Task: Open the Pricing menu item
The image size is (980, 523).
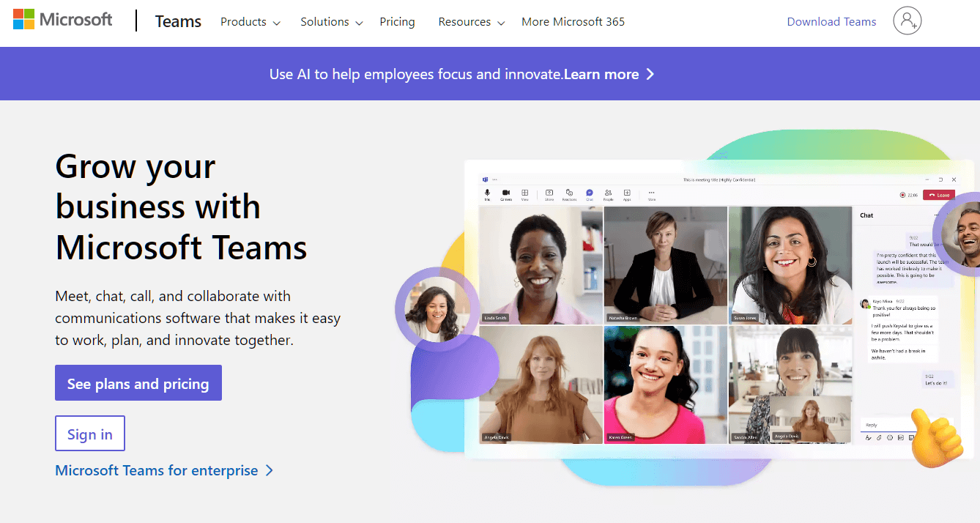Action: pos(397,22)
